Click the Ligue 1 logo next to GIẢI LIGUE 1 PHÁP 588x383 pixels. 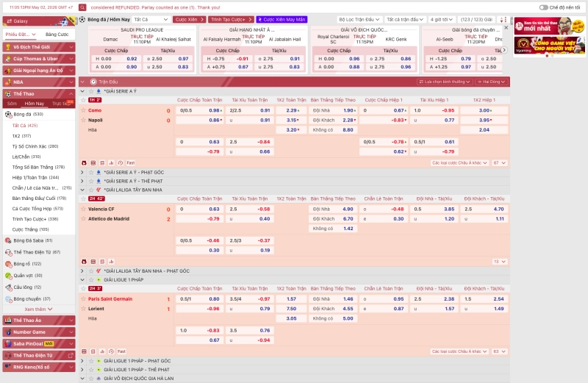click(98, 280)
